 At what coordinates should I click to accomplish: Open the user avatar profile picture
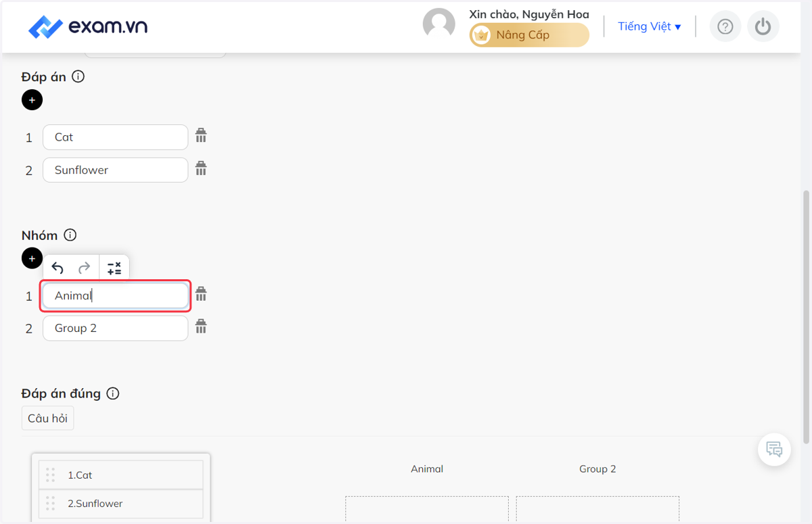coord(438,24)
